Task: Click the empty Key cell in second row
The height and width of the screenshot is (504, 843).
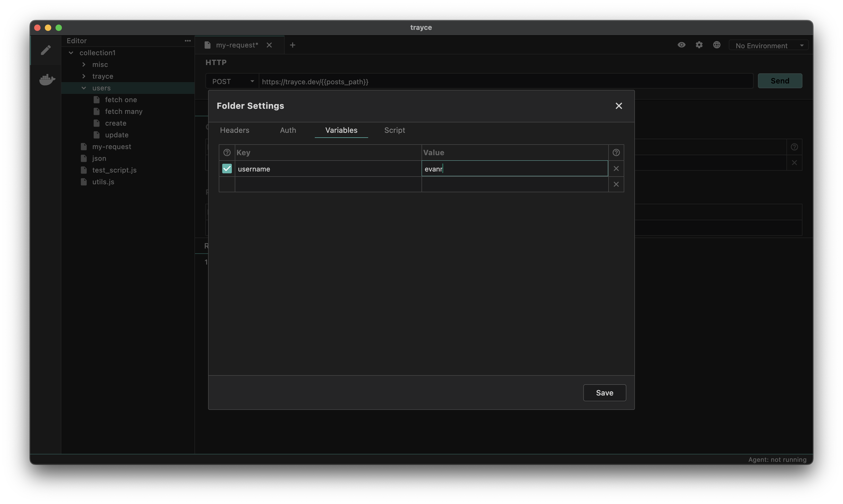Action: (x=328, y=185)
